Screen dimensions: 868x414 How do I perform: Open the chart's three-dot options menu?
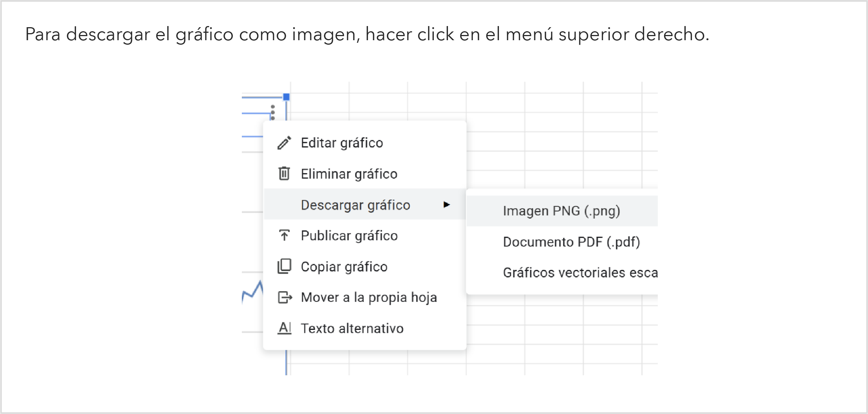click(273, 112)
